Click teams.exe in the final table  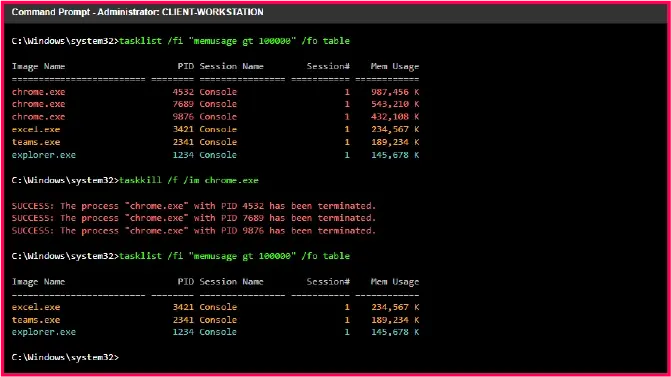36,320
